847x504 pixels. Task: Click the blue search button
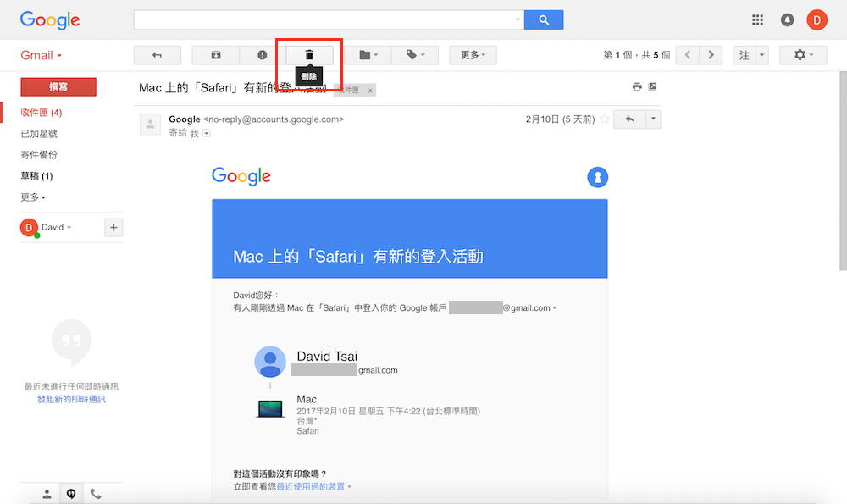click(x=544, y=20)
